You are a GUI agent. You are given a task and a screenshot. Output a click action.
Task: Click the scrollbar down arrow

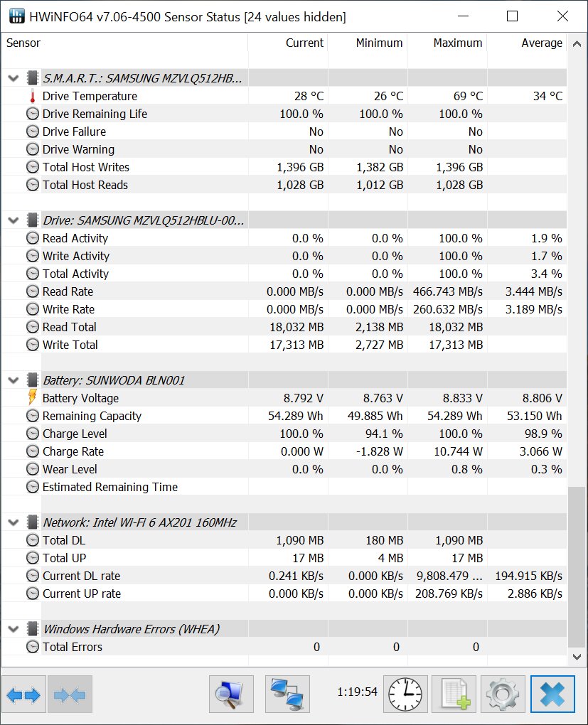tap(577, 660)
